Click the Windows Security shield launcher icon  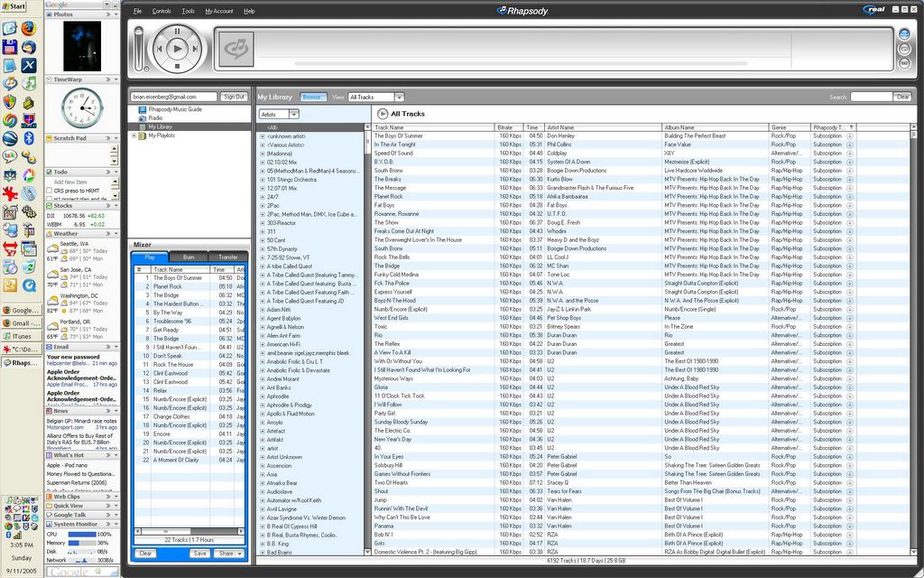click(9, 101)
